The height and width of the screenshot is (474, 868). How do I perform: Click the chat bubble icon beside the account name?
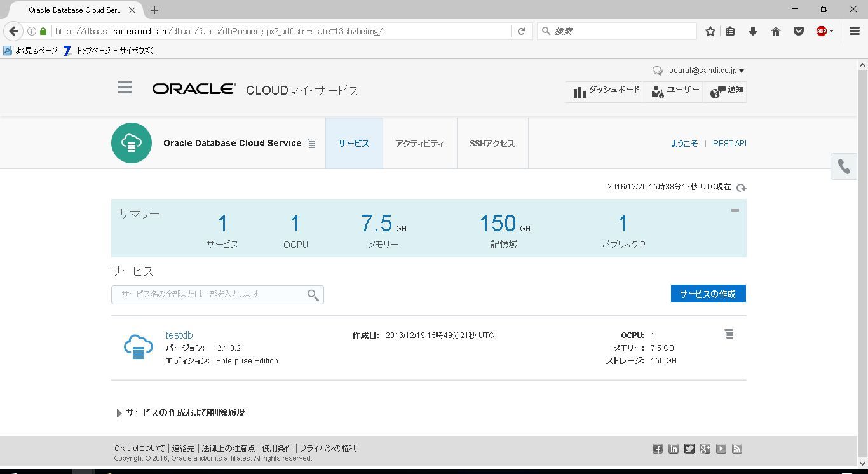click(x=658, y=71)
